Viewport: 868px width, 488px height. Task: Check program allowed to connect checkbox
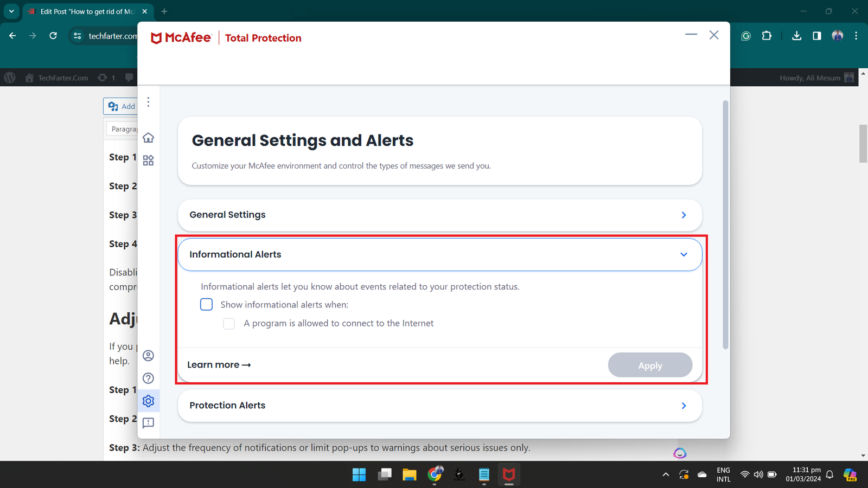click(x=229, y=324)
